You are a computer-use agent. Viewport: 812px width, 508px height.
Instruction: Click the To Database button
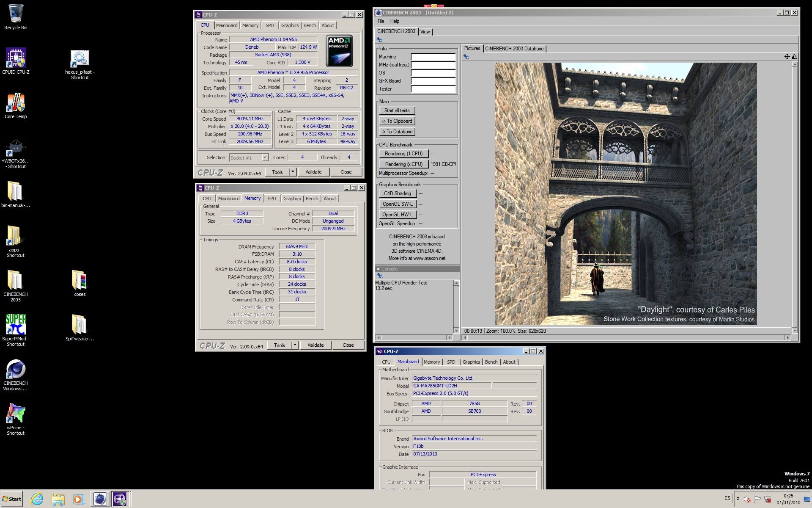pos(397,132)
